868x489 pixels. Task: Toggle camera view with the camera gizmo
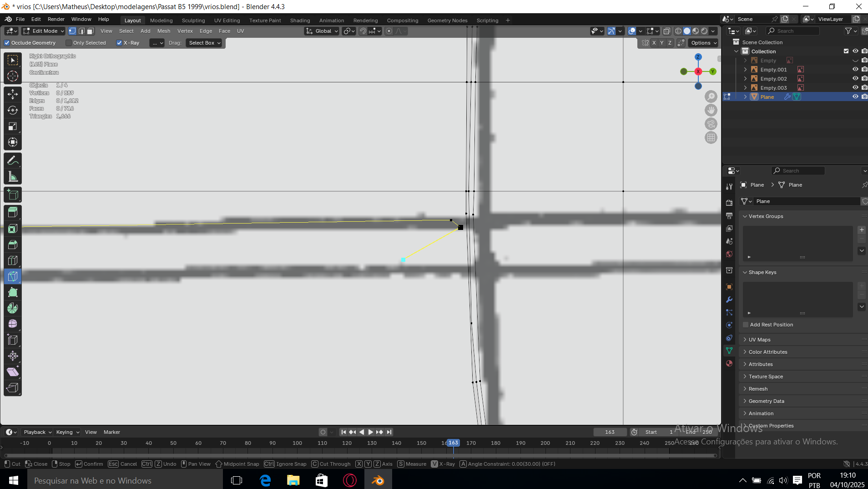click(711, 124)
